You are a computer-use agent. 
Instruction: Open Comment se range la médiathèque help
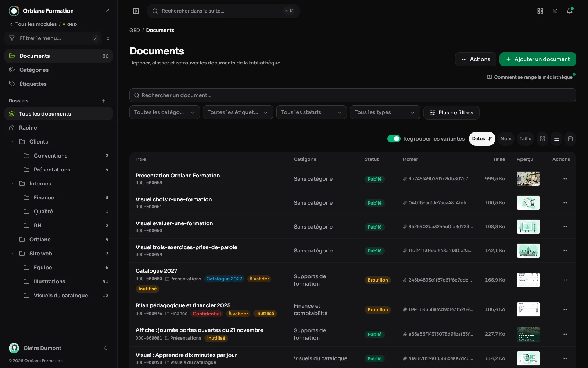(530, 77)
